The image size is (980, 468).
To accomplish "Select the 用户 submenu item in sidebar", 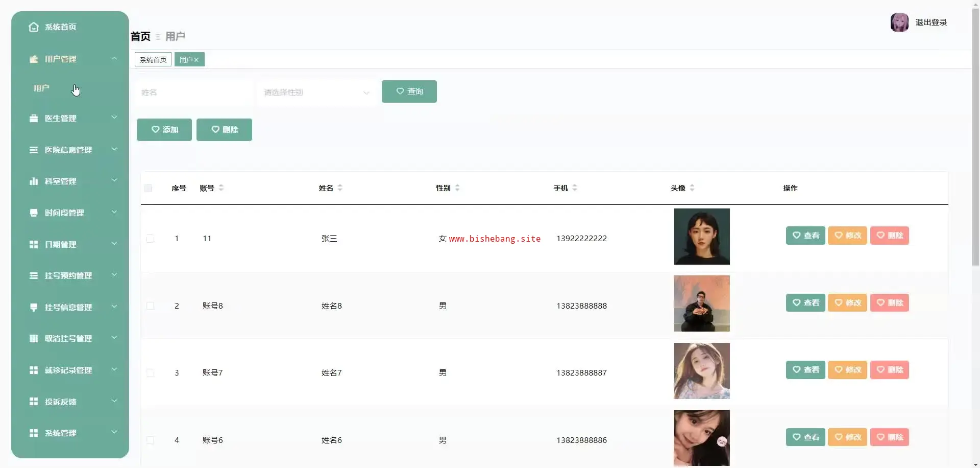I will pyautogui.click(x=70, y=88).
